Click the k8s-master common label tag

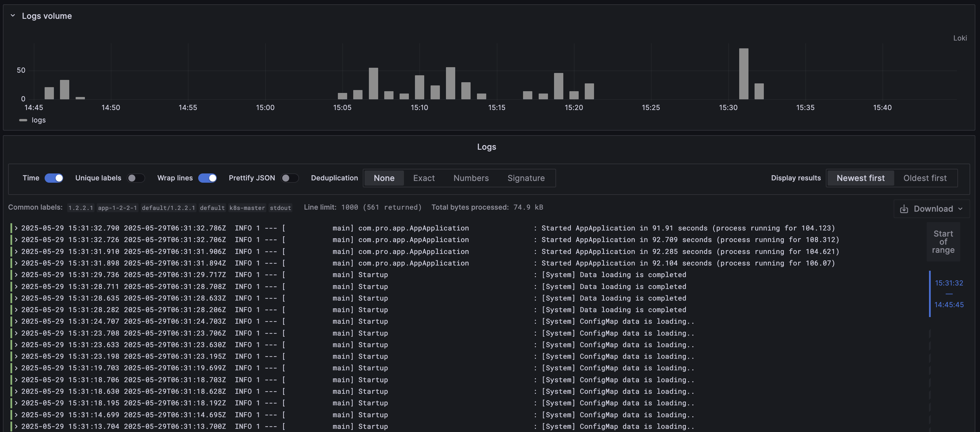pyautogui.click(x=247, y=208)
